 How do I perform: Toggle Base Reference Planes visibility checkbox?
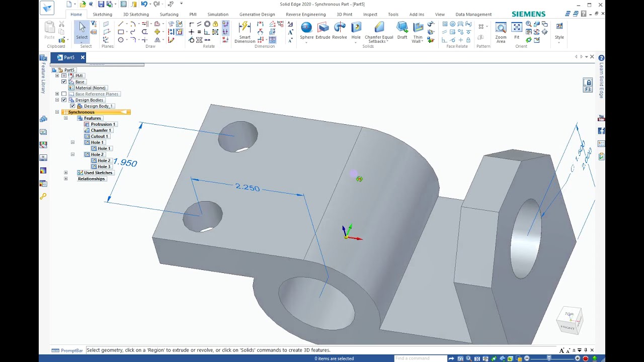(64, 94)
